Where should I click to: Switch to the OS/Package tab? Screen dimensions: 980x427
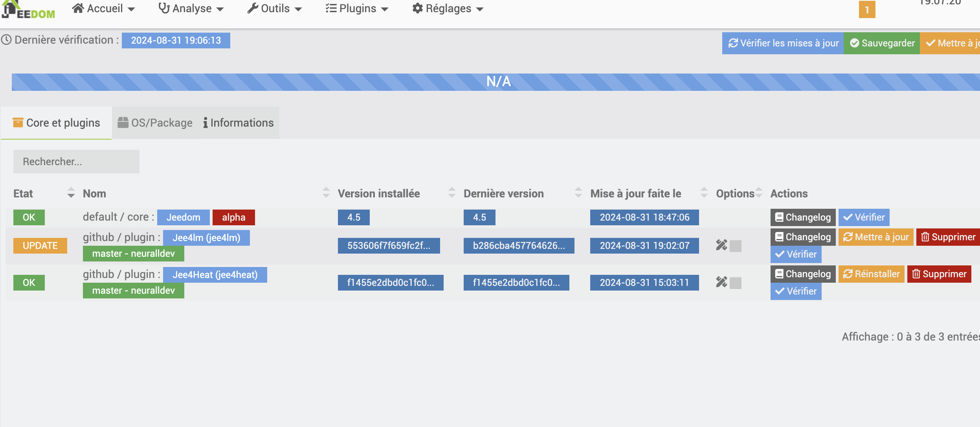pos(155,123)
